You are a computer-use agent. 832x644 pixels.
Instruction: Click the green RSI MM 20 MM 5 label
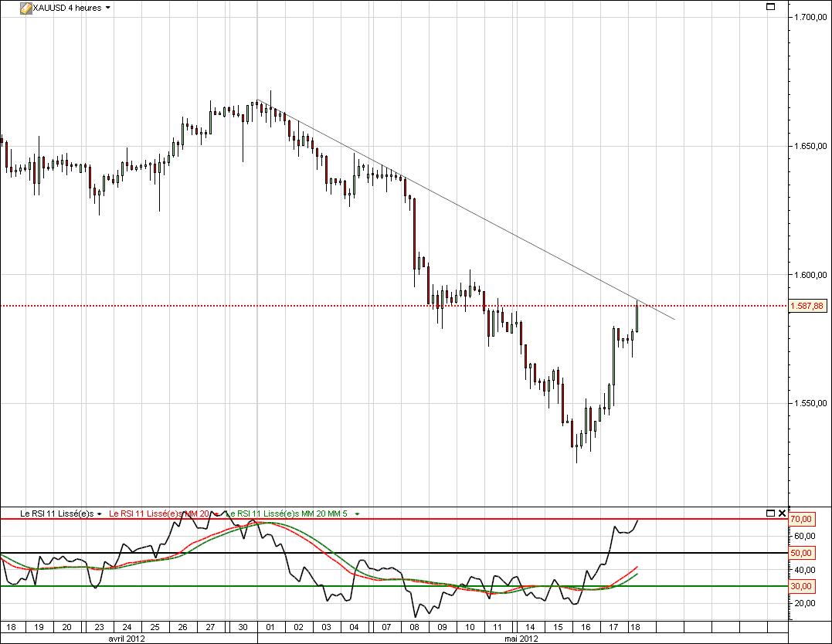[x=287, y=514]
